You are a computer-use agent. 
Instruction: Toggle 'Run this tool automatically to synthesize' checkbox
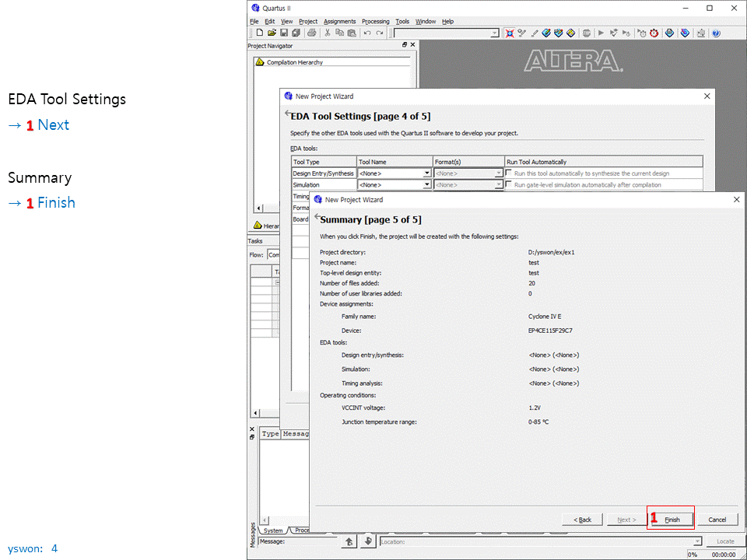tap(508, 173)
